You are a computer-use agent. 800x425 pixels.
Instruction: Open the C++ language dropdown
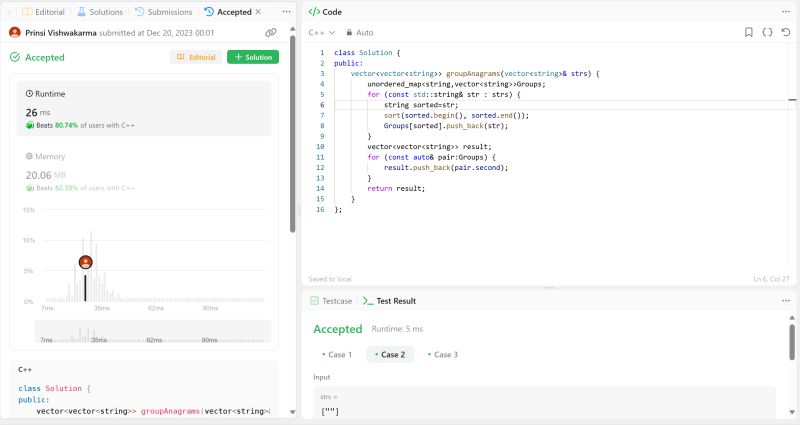321,33
